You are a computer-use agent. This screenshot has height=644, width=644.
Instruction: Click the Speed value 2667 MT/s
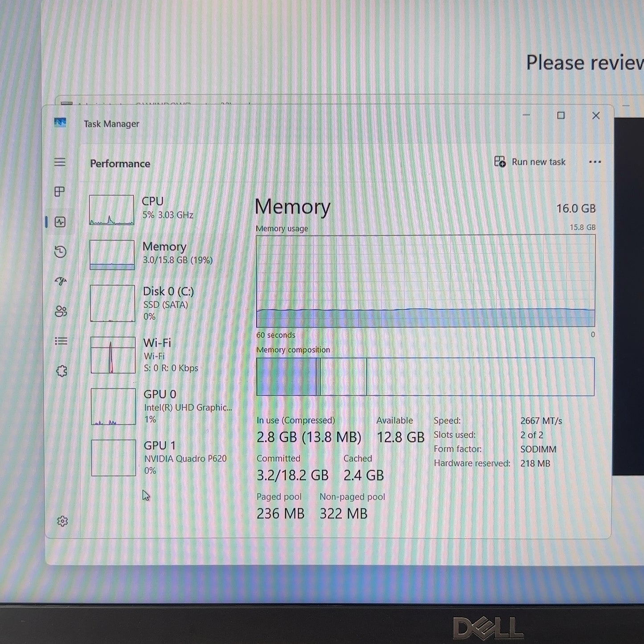coord(541,421)
